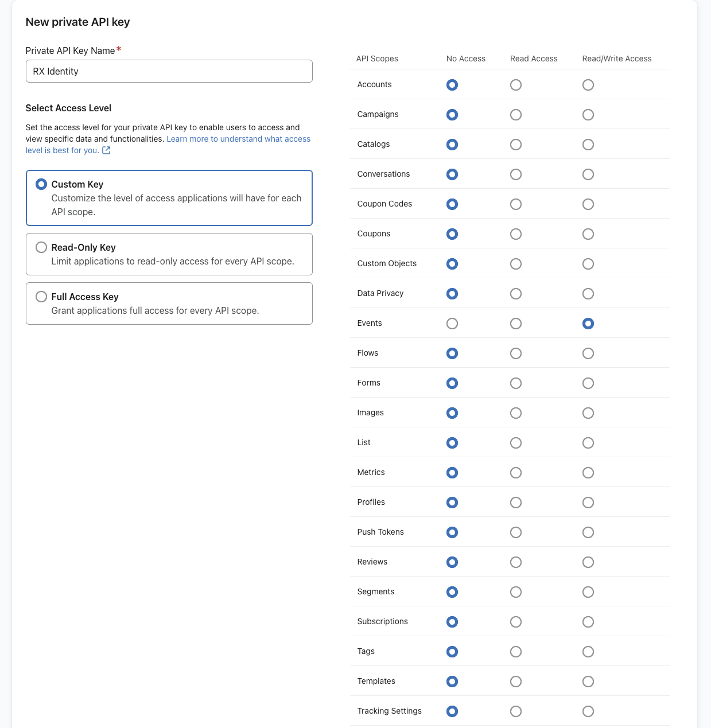Select the Read-Only Key option
The height and width of the screenshot is (728, 711).
pyautogui.click(x=41, y=247)
